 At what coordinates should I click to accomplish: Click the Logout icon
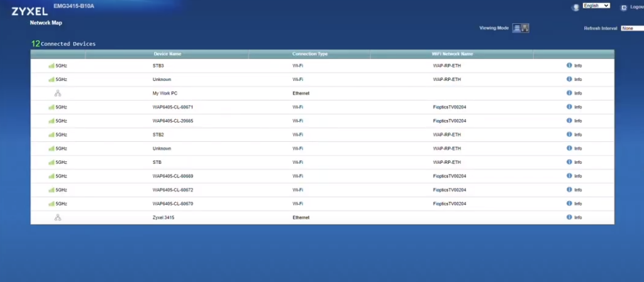coord(623,7)
